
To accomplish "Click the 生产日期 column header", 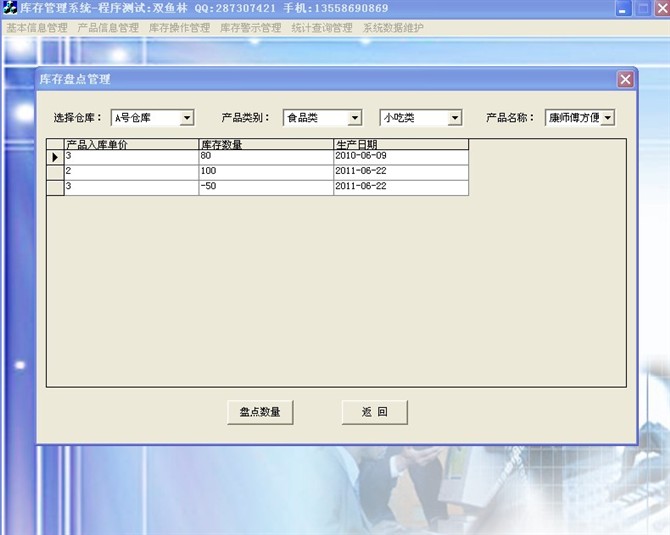I will [x=401, y=144].
